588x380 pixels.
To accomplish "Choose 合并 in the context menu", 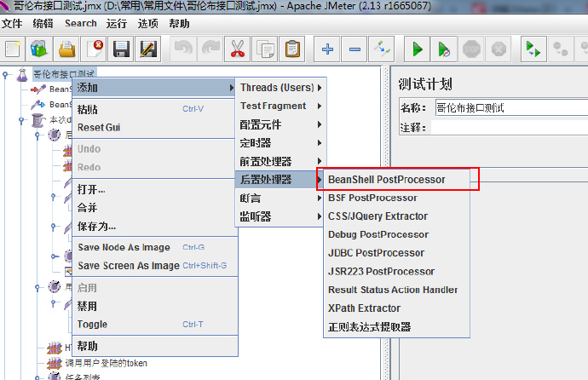I will click(x=154, y=208).
